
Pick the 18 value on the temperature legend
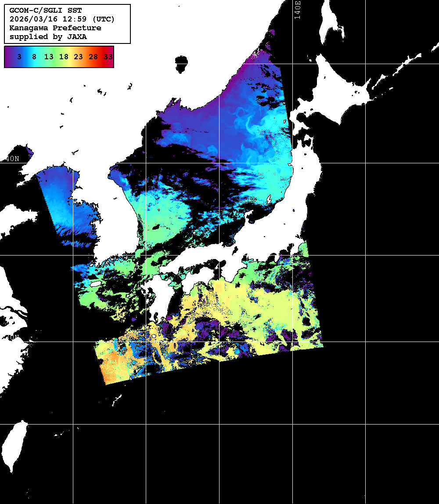(x=64, y=57)
